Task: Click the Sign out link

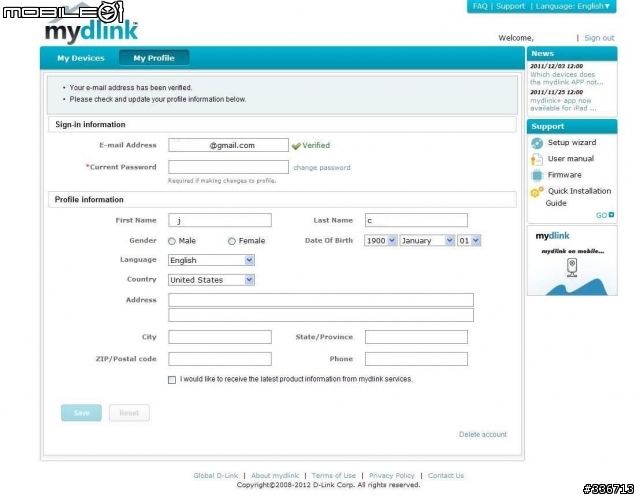Action: (599, 38)
